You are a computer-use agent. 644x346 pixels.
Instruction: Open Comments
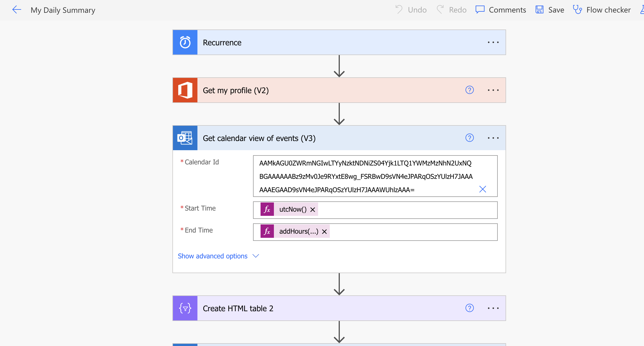tap(501, 9)
